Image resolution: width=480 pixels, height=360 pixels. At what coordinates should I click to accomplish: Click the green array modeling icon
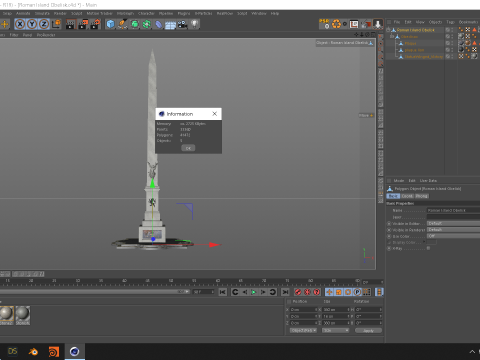[147, 24]
